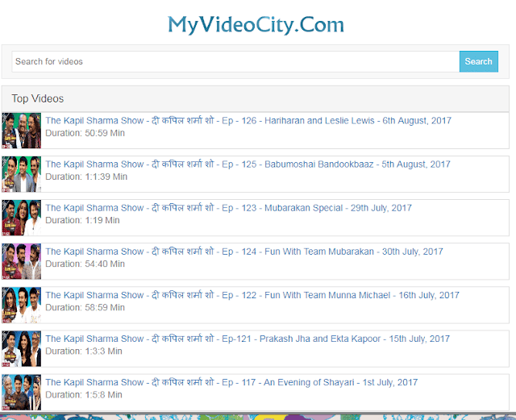Open the Ep - 126 Hariharan and Leslie Lewis video link
Screen dimensions: 516x420
click(248, 121)
